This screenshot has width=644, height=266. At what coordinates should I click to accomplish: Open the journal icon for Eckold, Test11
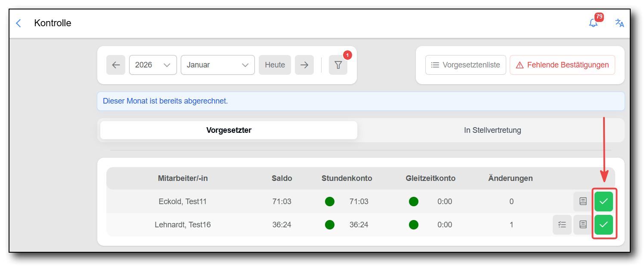pyautogui.click(x=583, y=201)
